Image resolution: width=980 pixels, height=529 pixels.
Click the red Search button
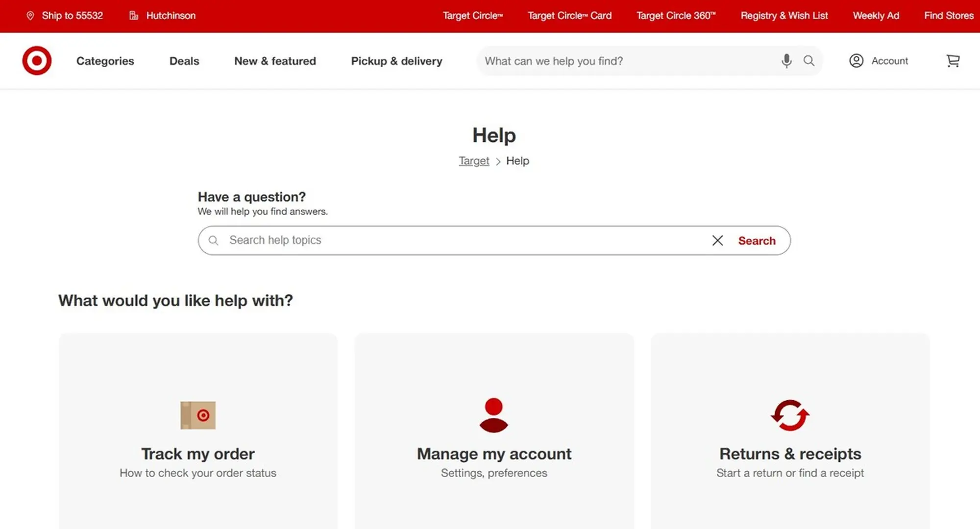pos(757,241)
